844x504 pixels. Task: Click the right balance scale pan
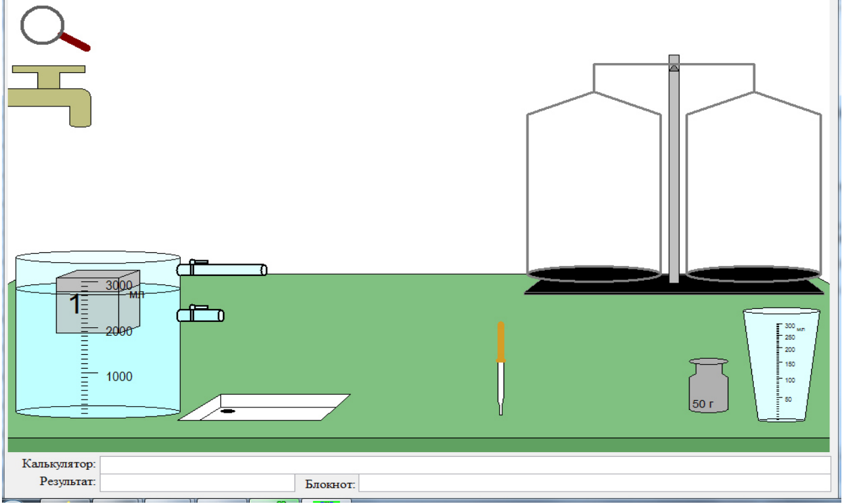pyautogui.click(x=754, y=273)
